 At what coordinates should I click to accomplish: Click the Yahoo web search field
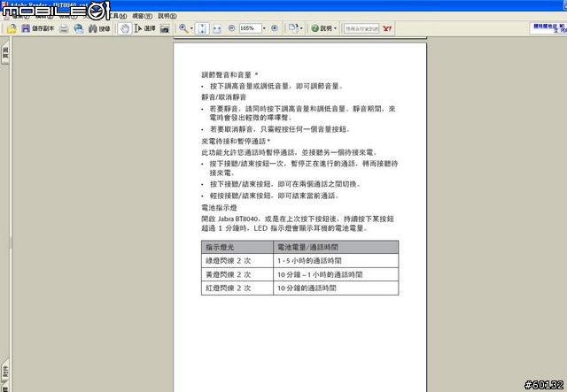[x=361, y=28]
